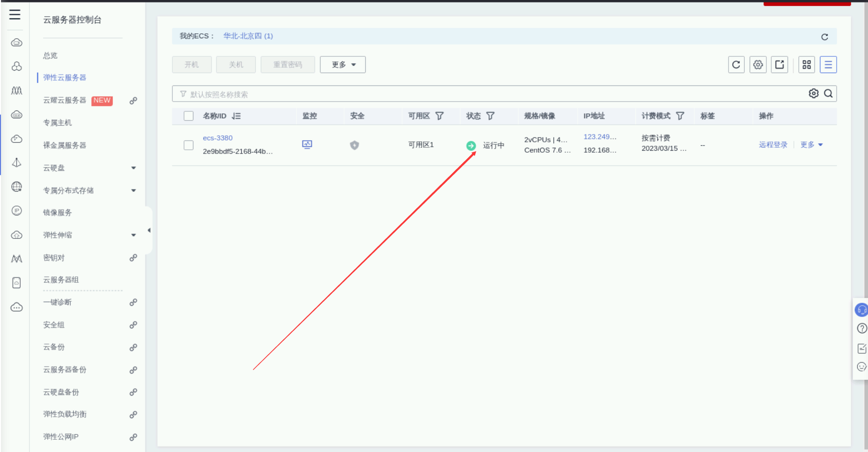Screen dimensions: 868x452
Task: Click the cloud upload arrow icon in left rail
Action: point(17,235)
